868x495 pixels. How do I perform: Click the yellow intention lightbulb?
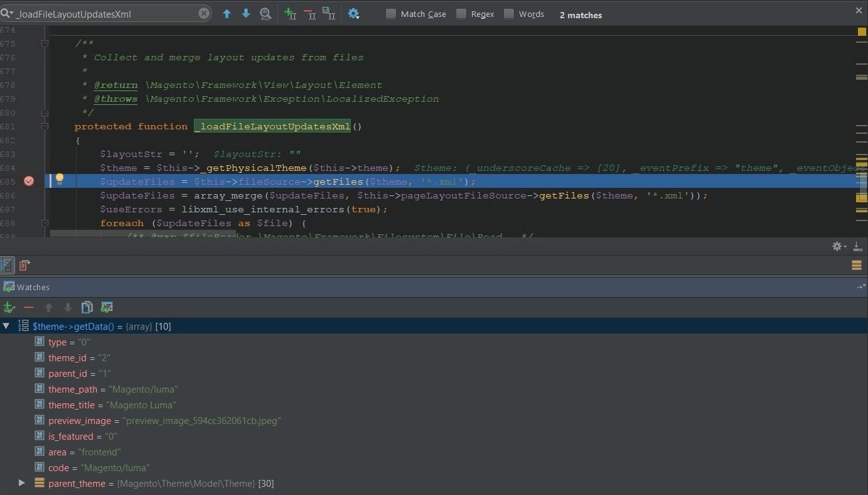click(60, 179)
